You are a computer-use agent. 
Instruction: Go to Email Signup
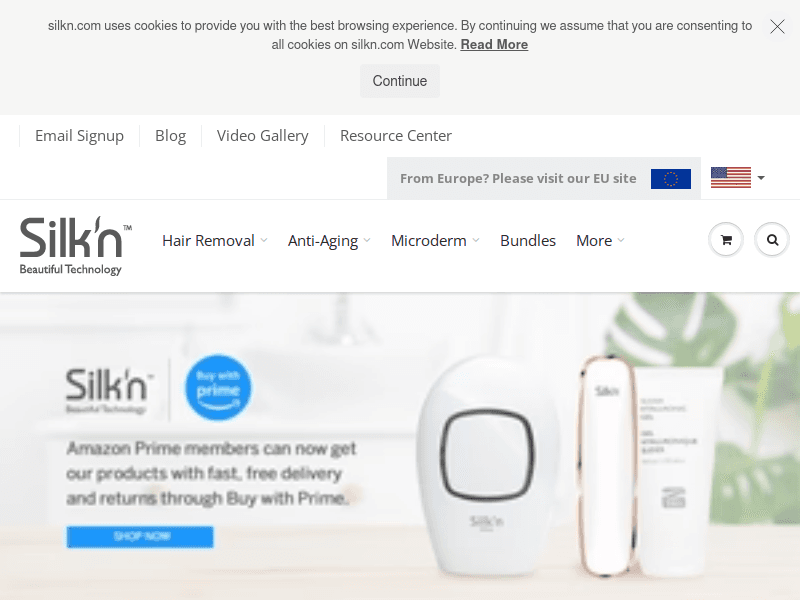79,136
